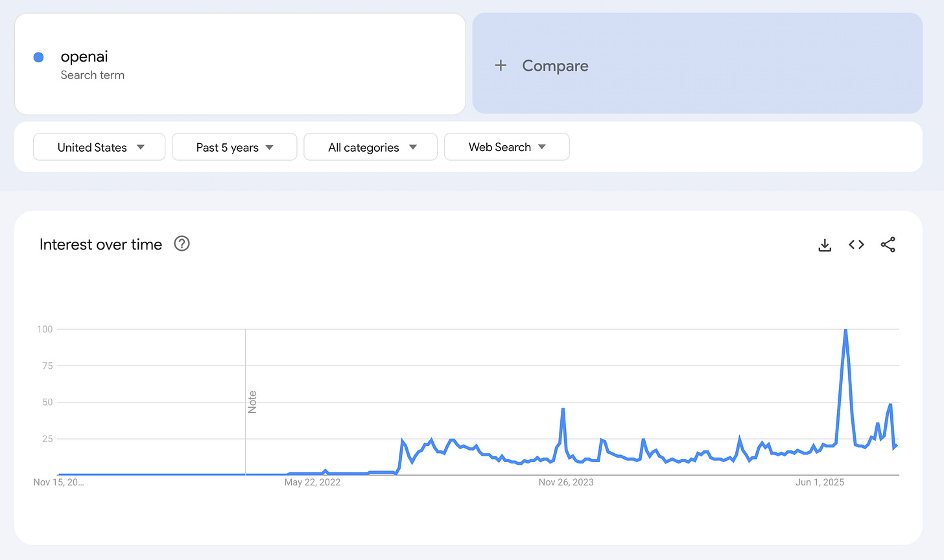Click the plus icon in the Compare box

(500, 65)
